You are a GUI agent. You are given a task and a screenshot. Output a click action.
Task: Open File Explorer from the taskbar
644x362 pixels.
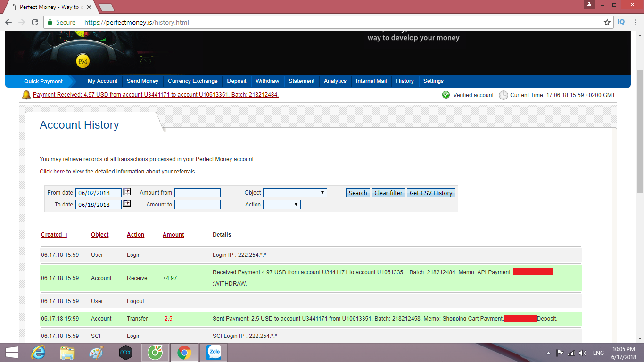pos(67,353)
